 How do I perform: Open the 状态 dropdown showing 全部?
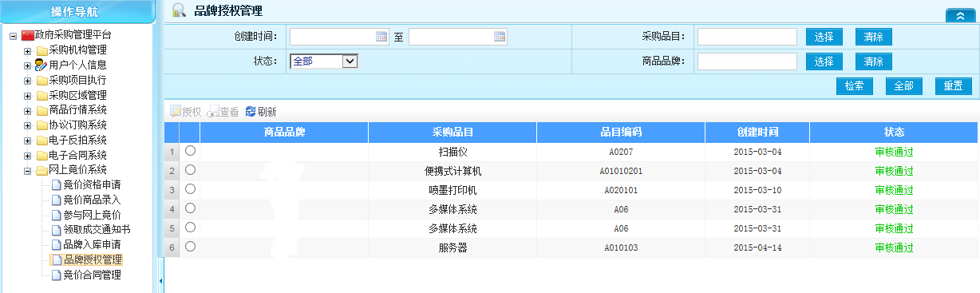tap(324, 61)
